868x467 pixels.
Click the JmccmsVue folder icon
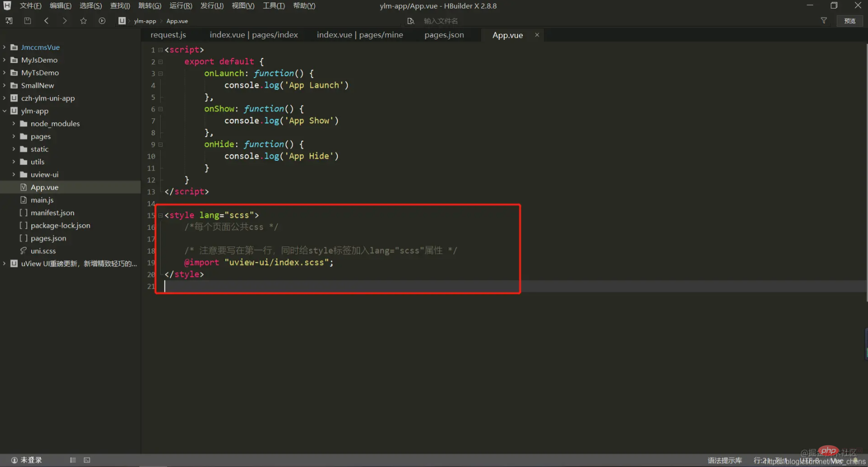click(14, 47)
